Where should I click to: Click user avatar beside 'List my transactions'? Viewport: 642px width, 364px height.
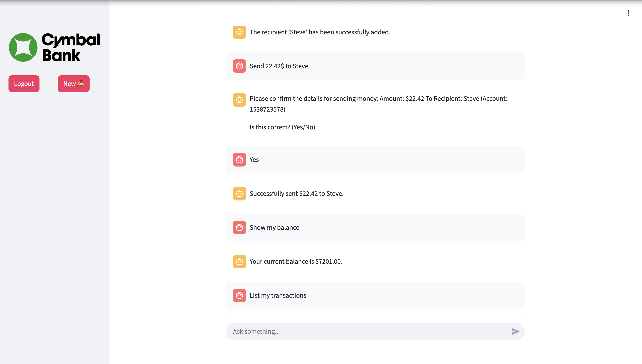(x=239, y=295)
